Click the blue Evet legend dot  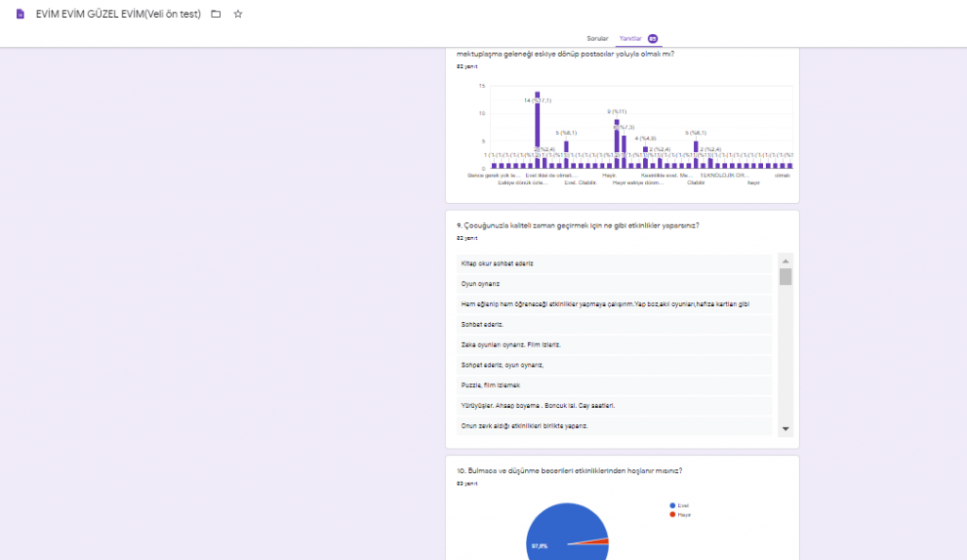pyautogui.click(x=672, y=505)
